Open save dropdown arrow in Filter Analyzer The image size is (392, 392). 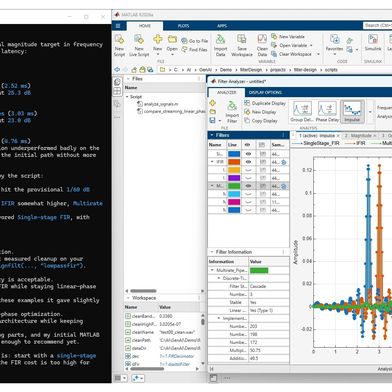(220, 120)
